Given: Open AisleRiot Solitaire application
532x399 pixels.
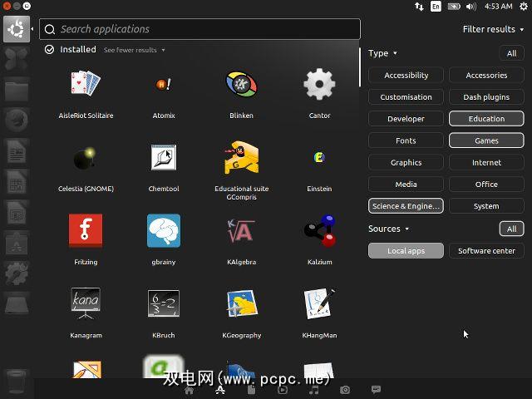Looking at the screenshot, I should 86,92.
